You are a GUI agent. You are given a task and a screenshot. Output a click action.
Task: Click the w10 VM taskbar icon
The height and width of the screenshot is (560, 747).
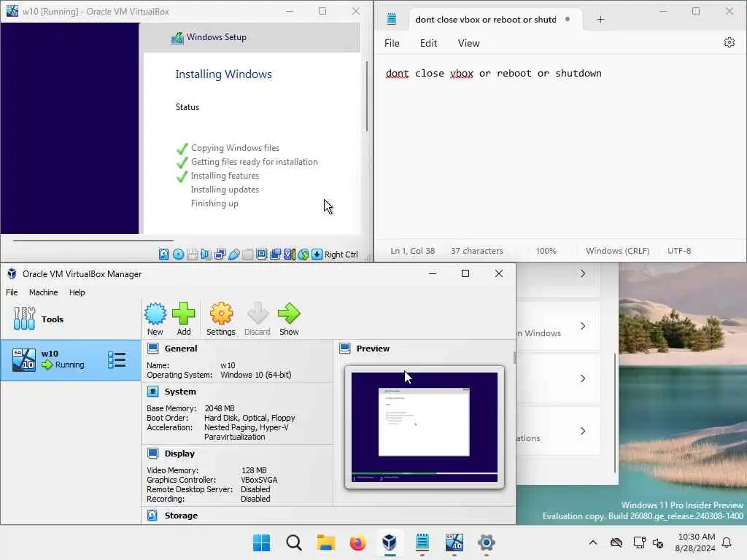coord(454,542)
